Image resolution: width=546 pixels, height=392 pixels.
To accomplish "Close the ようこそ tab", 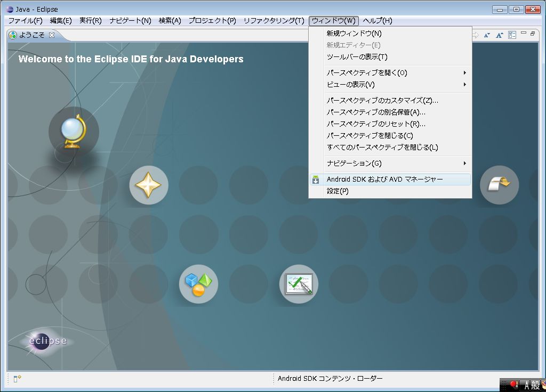I will (52, 35).
